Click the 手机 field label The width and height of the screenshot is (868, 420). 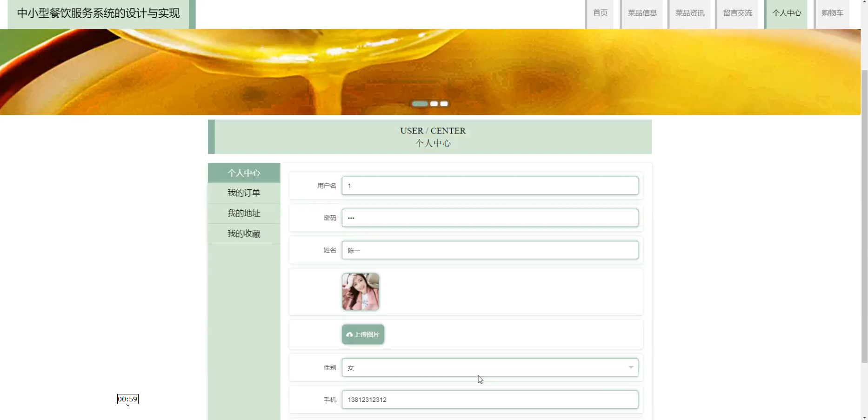point(330,400)
